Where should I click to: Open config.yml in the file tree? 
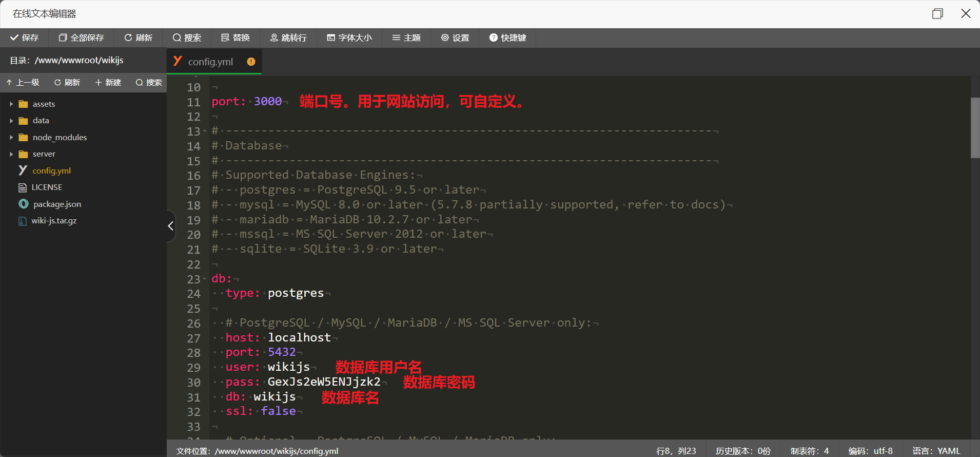click(52, 170)
